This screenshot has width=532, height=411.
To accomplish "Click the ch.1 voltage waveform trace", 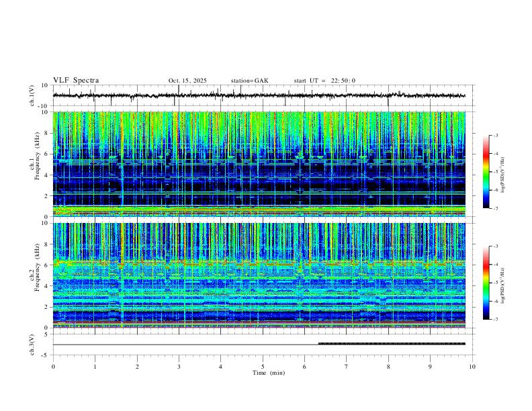I will 259,95.
